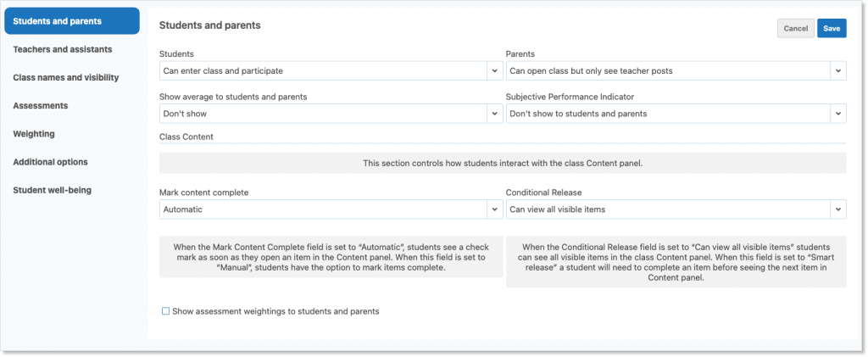Open the Parents permission dropdown
The image size is (868, 357).
pos(669,70)
